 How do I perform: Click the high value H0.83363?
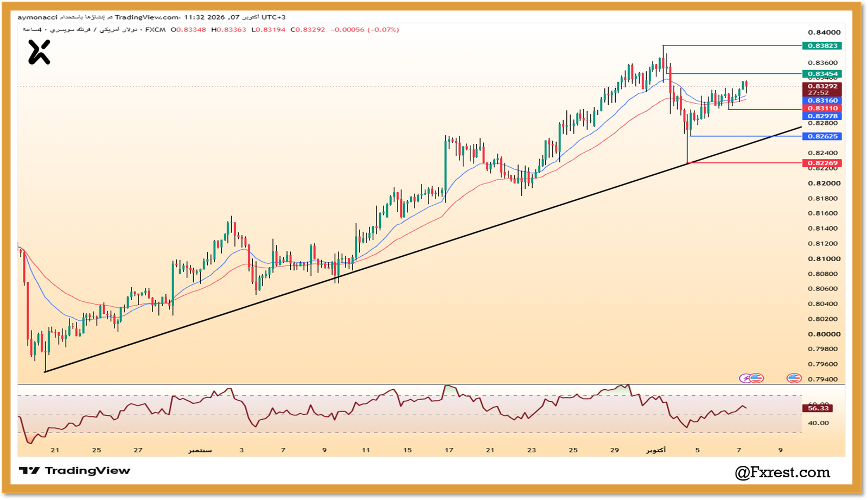click(x=229, y=30)
